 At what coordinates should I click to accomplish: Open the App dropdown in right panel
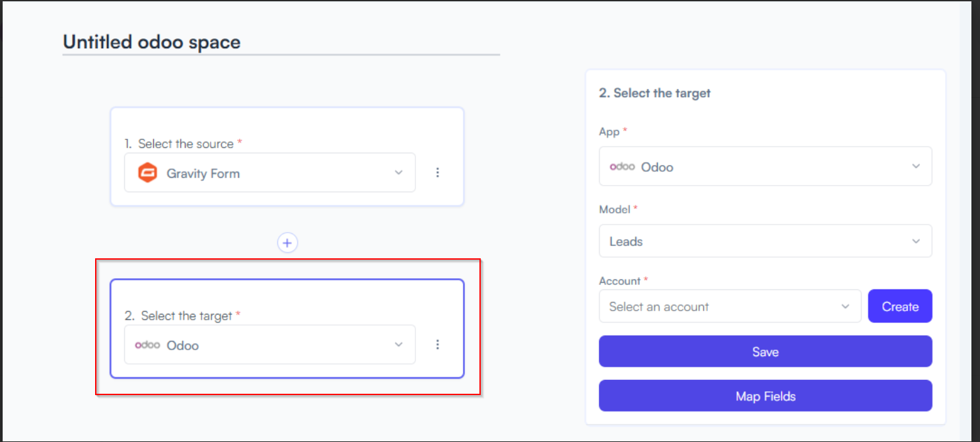click(x=765, y=166)
